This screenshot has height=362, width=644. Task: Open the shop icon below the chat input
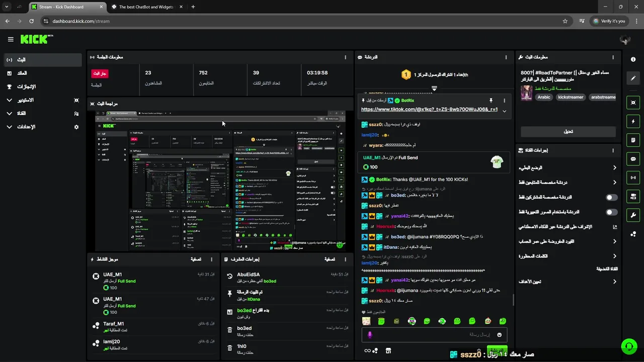[x=388, y=350]
